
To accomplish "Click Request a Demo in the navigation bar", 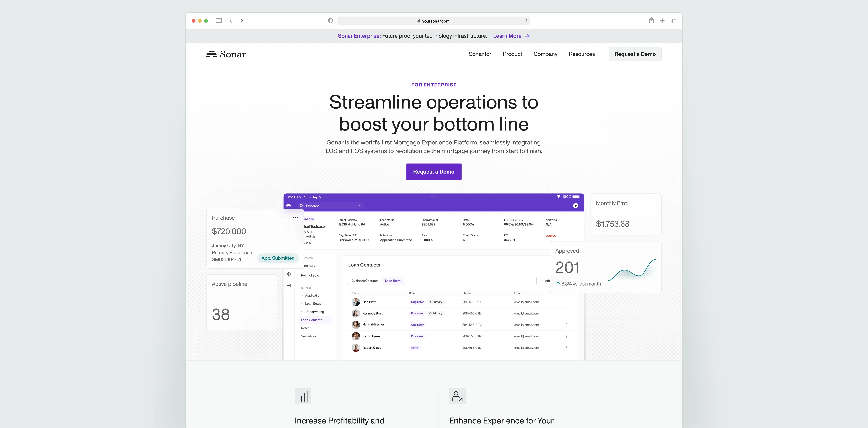I will [635, 54].
